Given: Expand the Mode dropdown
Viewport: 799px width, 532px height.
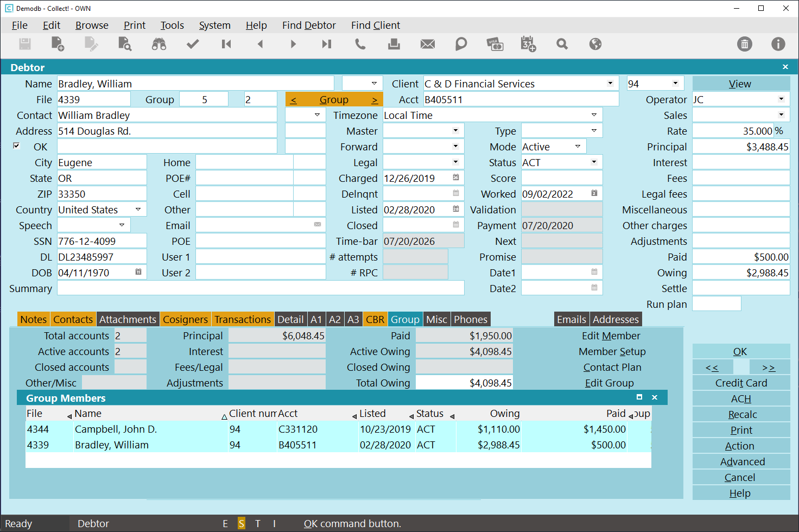Looking at the screenshot, I should (578, 146).
